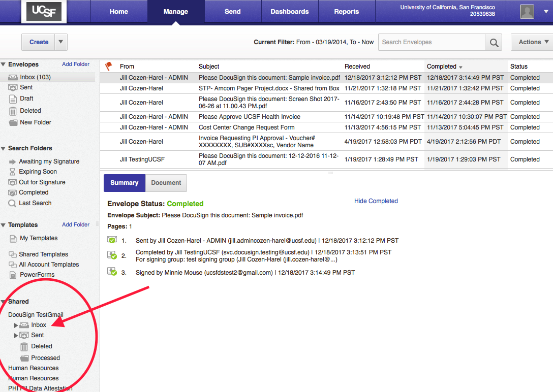The height and width of the screenshot is (392, 553).
Task: Click the flag column header icon
Action: (109, 66)
